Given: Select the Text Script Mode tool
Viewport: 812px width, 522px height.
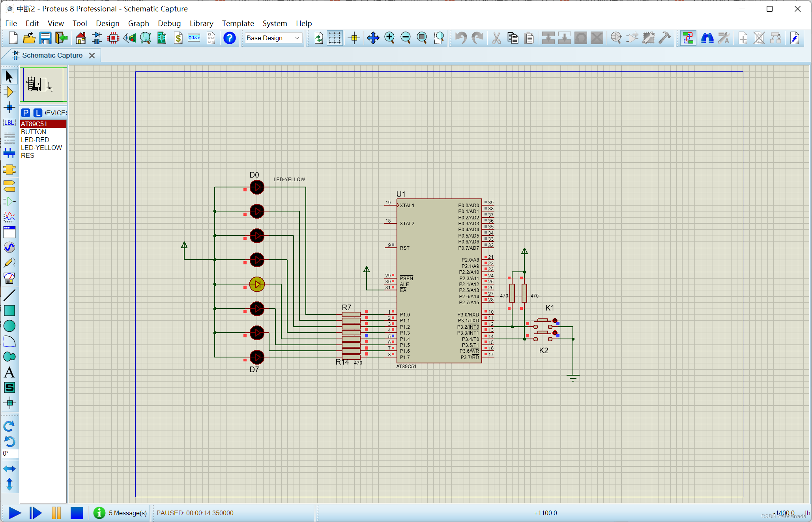Looking at the screenshot, I should pyautogui.click(x=9, y=138).
